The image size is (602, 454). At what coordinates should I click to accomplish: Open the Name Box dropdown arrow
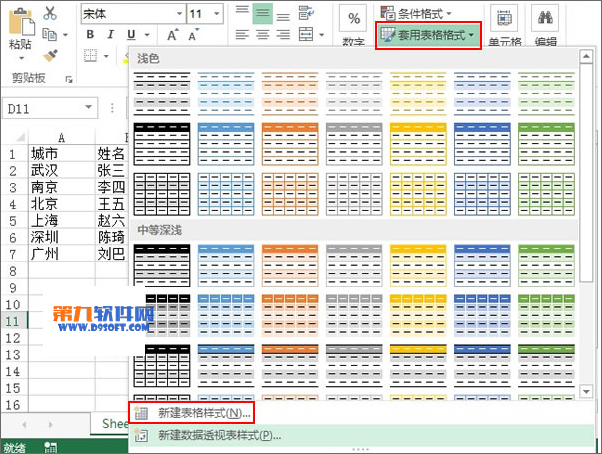(x=89, y=107)
